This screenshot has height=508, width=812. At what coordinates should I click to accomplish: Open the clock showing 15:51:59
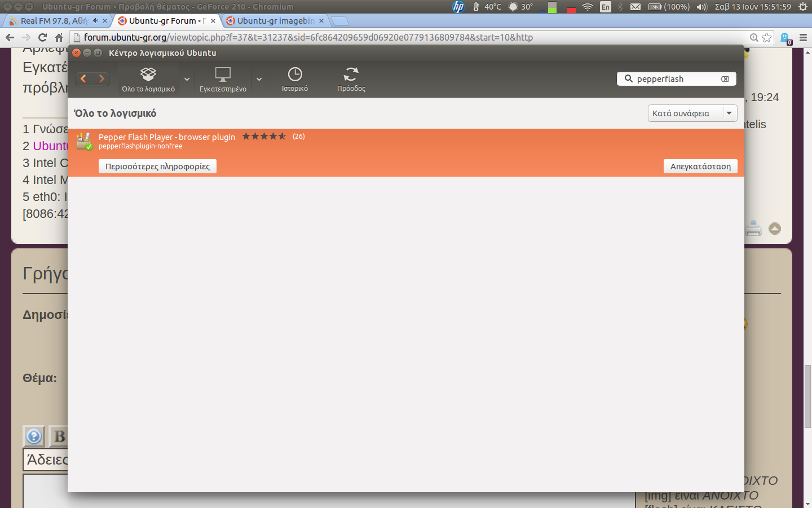click(753, 7)
